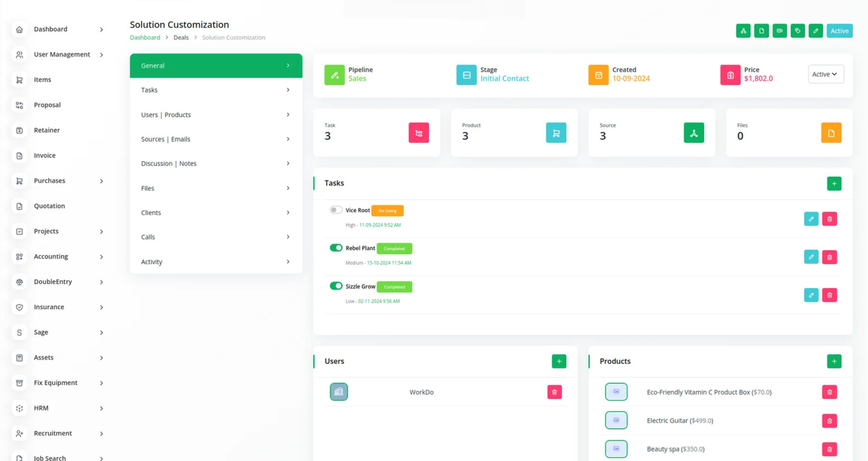Open the Active status dropdown next to Price
Image resolution: width=868 pixels, height=461 pixels.
(x=825, y=74)
